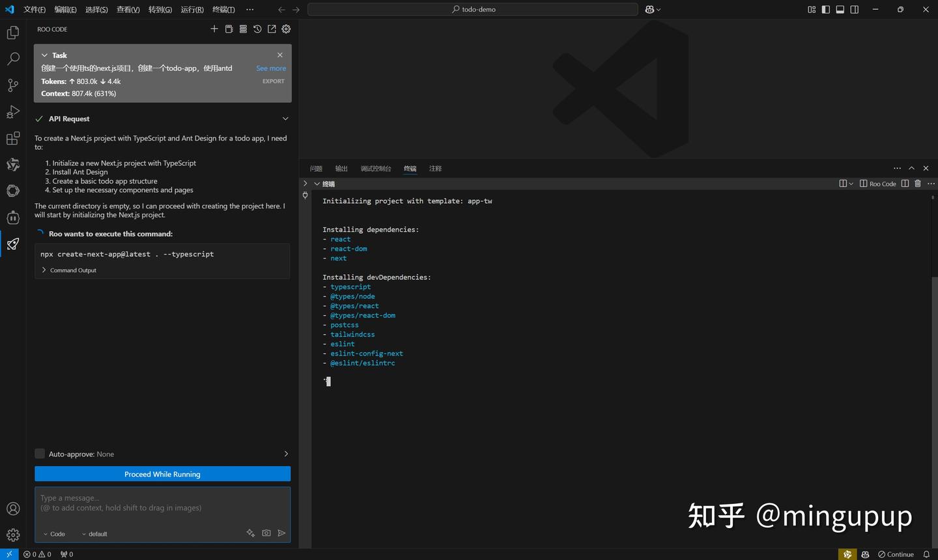Click the Proceed While Running button
The image size is (938, 560).
coord(162,473)
